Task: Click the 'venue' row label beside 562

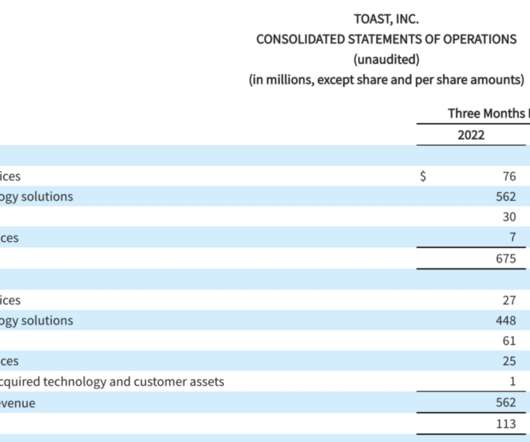Action: pos(18,403)
